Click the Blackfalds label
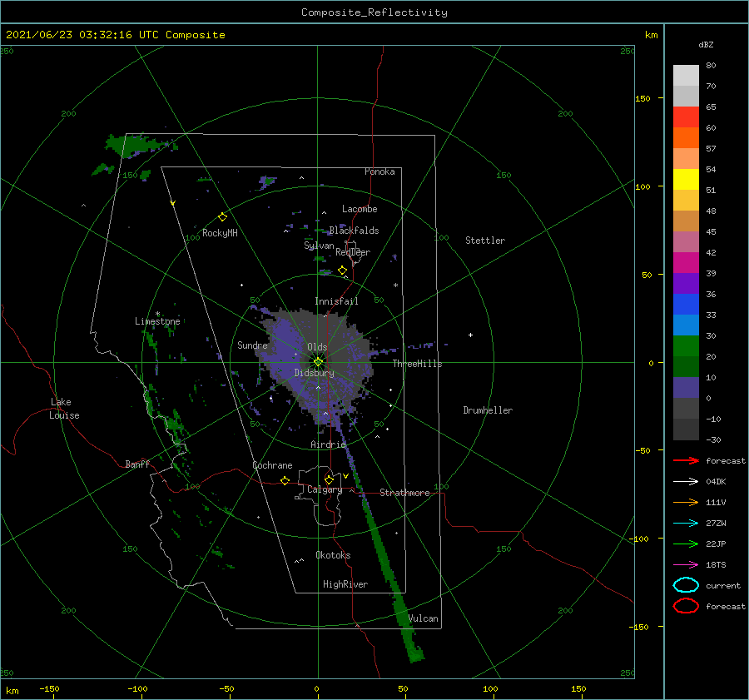The height and width of the screenshot is (700, 749). coord(354,231)
